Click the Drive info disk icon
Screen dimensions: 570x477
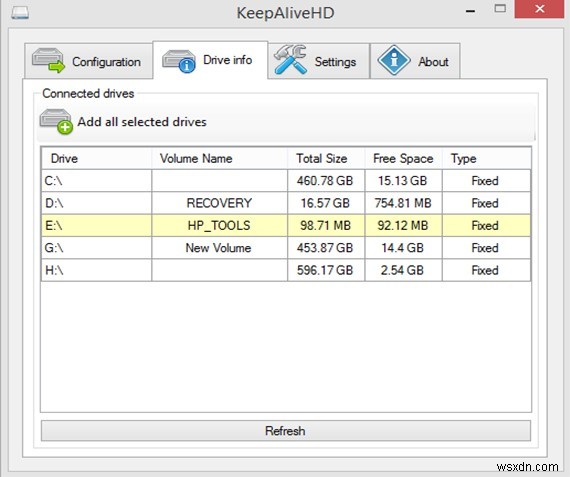click(179, 61)
